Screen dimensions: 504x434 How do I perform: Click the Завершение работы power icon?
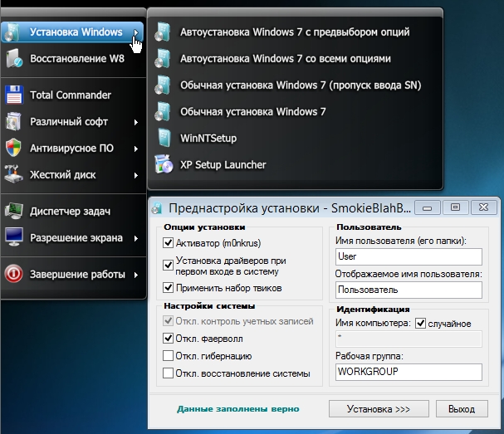click(x=14, y=274)
